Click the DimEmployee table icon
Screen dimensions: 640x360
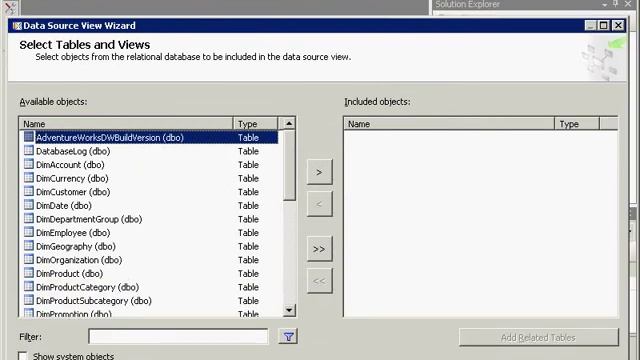(29, 232)
